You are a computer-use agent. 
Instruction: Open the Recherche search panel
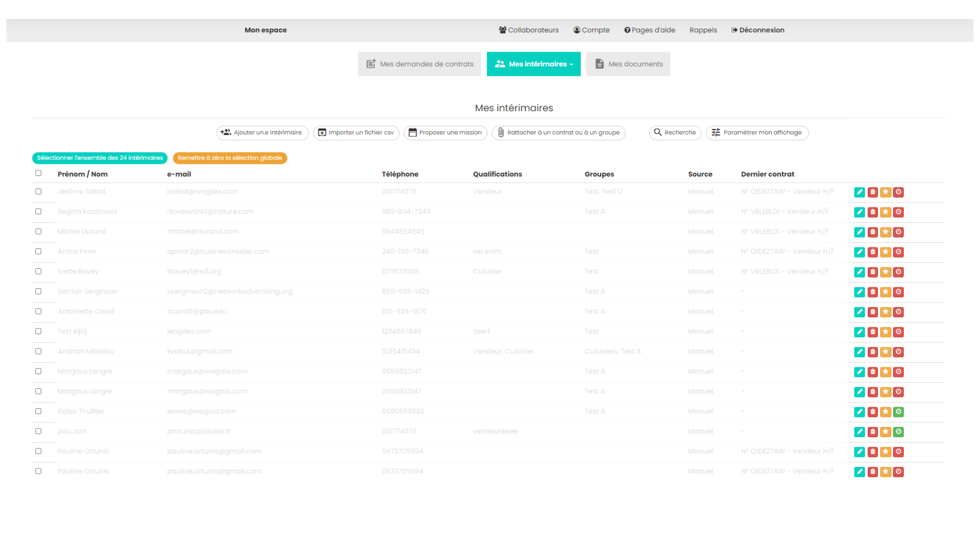pyautogui.click(x=675, y=133)
